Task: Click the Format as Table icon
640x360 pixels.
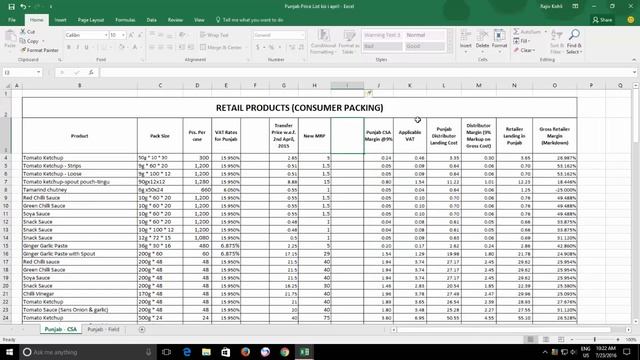Action: (x=349, y=36)
